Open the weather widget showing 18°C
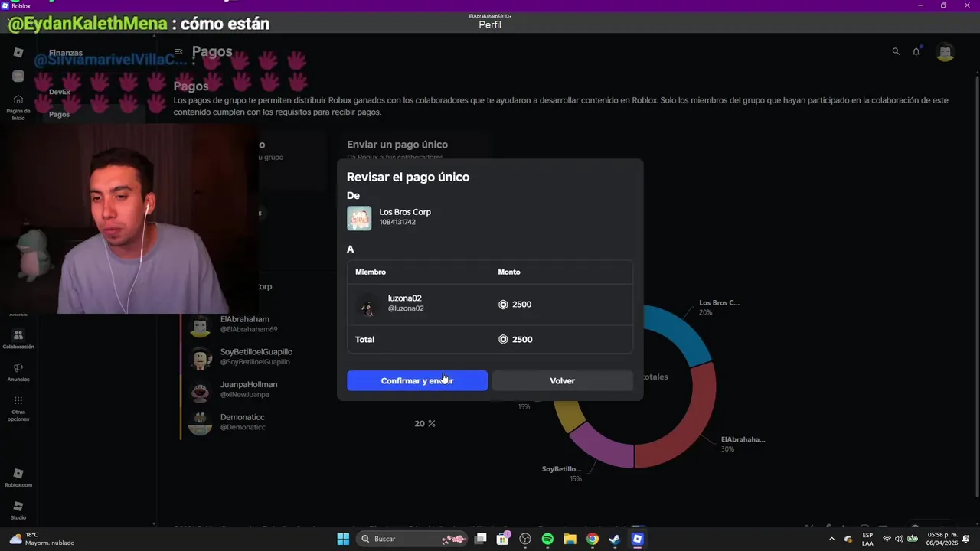 coord(41,539)
